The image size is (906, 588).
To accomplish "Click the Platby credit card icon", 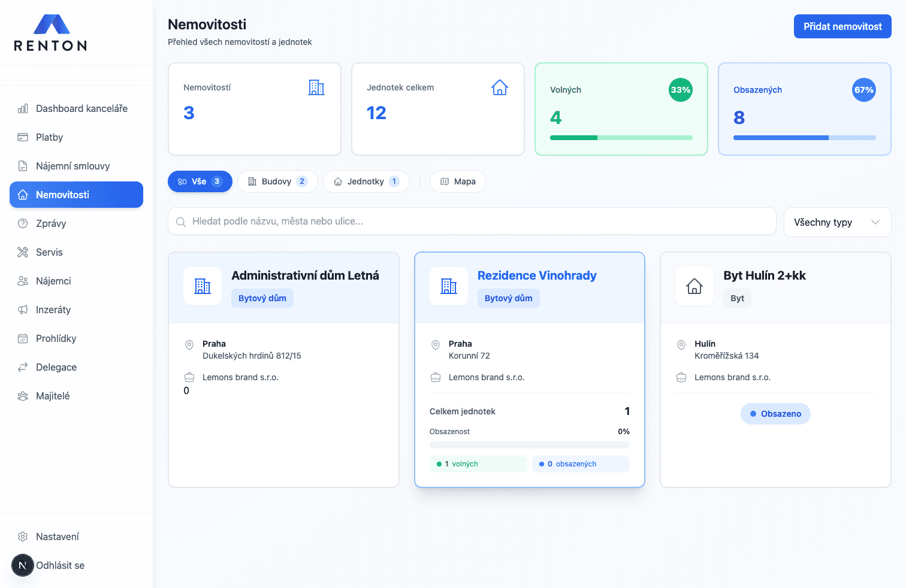I will pyautogui.click(x=23, y=137).
